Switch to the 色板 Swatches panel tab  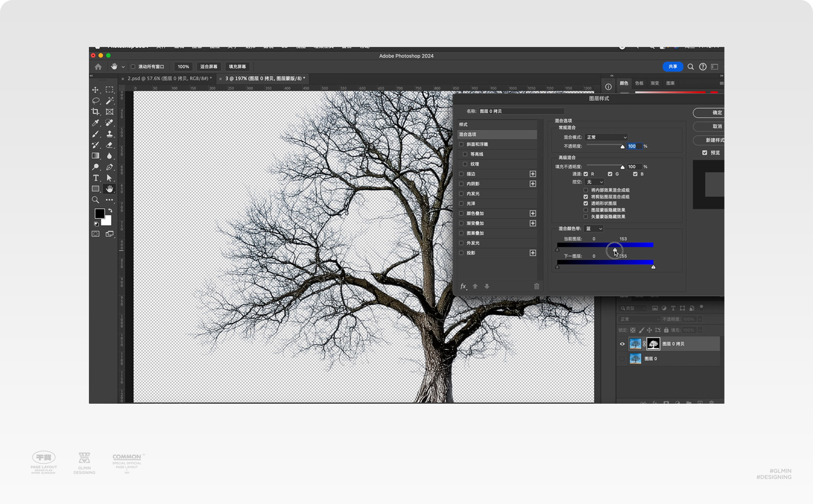(639, 83)
